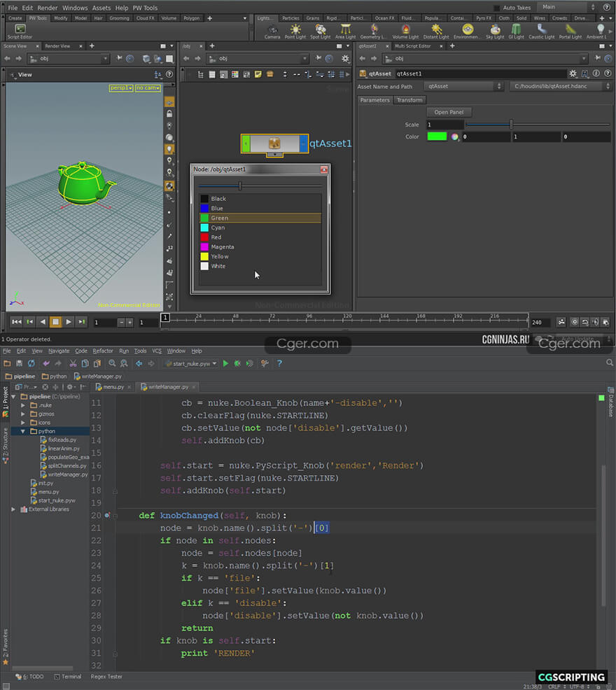Image resolution: width=616 pixels, height=690 pixels.
Task: Click the sticky note icon in network toolbar
Action: click(258, 74)
